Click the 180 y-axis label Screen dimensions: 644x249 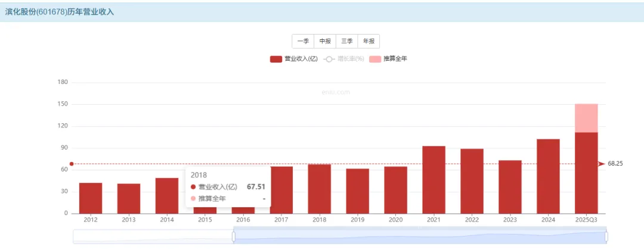pyautogui.click(x=63, y=82)
